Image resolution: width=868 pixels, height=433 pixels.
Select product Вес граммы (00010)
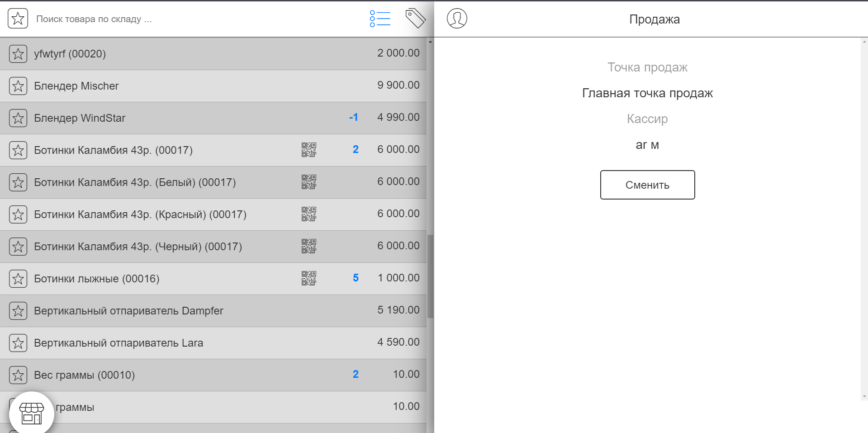213,375
